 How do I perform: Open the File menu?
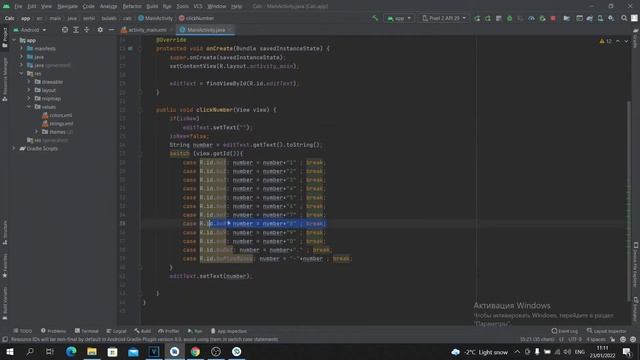(x=18, y=6)
